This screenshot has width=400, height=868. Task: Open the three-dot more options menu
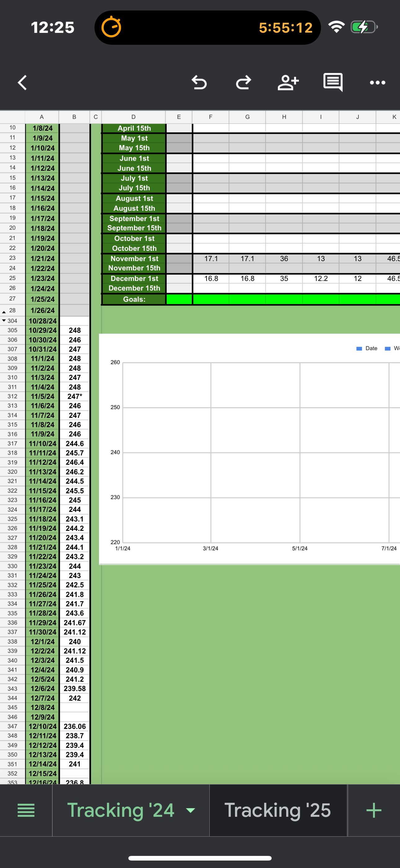coord(377,83)
